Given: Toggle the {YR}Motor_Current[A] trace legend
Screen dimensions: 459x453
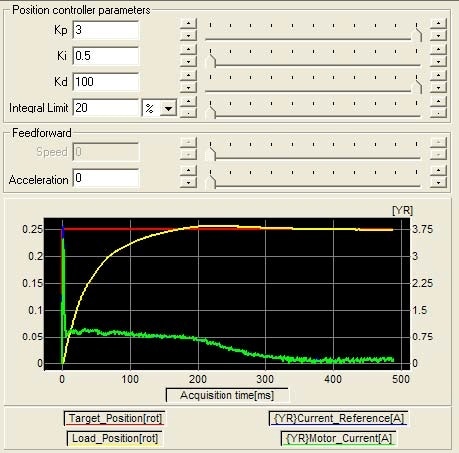Looking at the screenshot, I should point(339,438).
